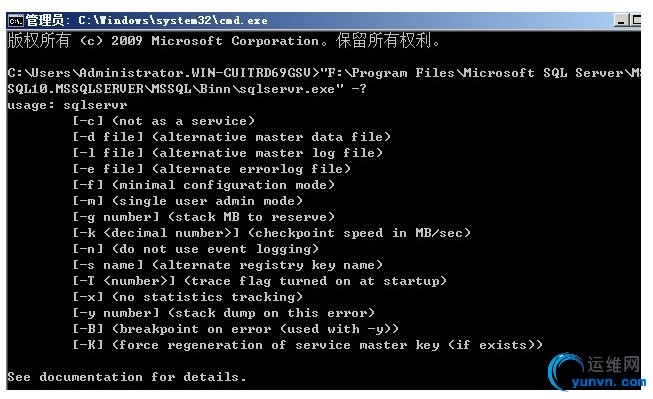This screenshot has width=653, height=399.
Task: Click the yunvn.com watermark link
Action: click(609, 382)
